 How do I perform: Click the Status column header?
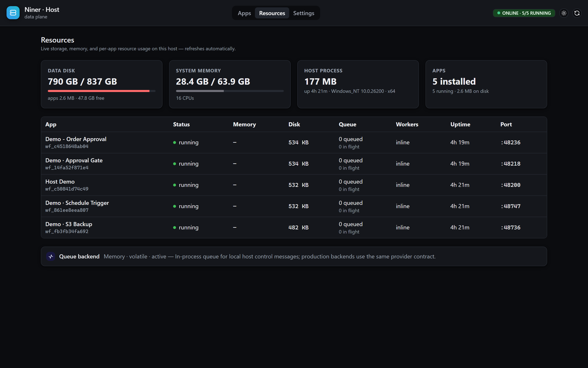pyautogui.click(x=181, y=124)
